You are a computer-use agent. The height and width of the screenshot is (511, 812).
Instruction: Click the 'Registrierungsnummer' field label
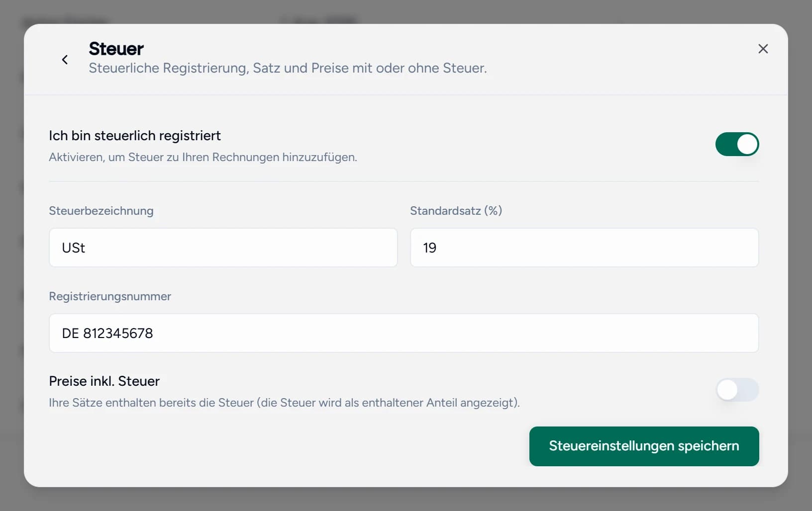tap(110, 296)
